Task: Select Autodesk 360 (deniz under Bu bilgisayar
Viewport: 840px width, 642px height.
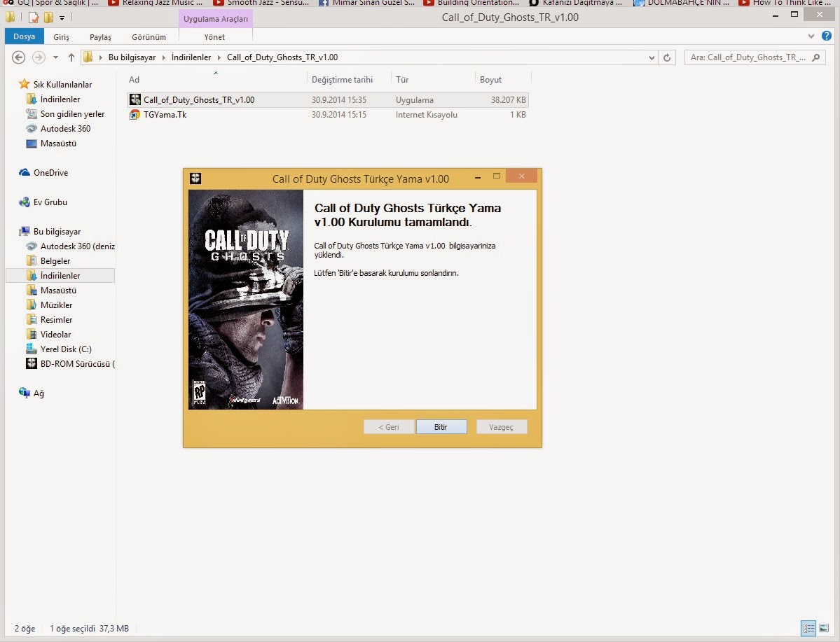Action: (x=78, y=246)
